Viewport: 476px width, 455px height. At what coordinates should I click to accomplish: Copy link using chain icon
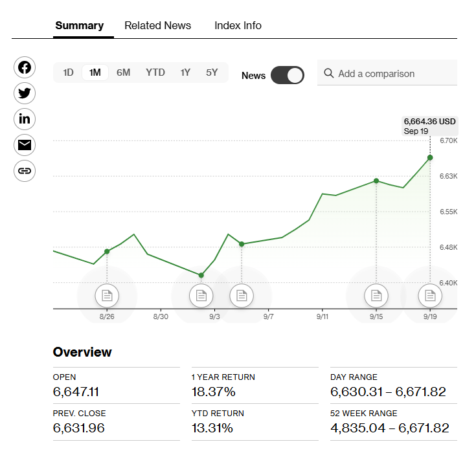tap(25, 171)
